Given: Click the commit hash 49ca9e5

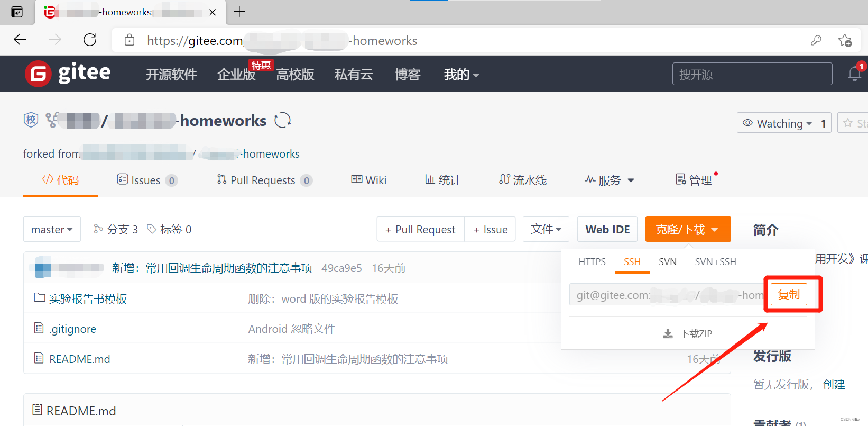Looking at the screenshot, I should 341,268.
